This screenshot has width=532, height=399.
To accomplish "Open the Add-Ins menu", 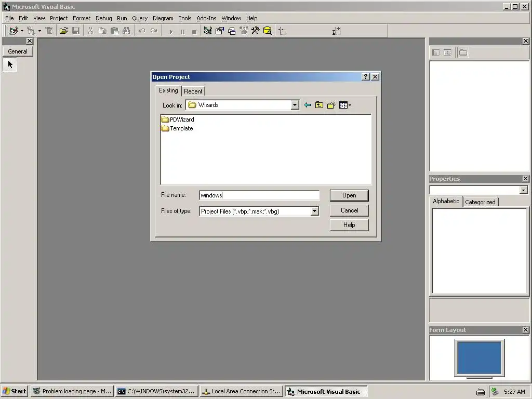I will 206,18.
